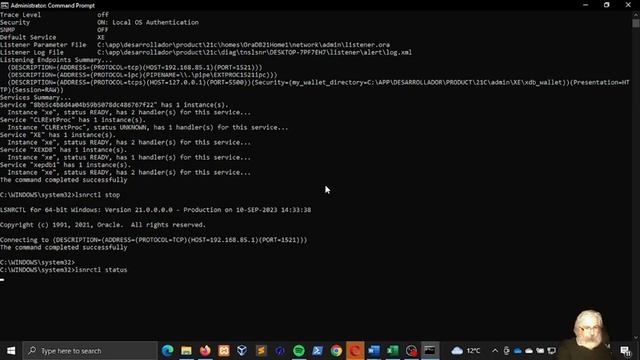Close the Command Prompt window

(628, 5)
